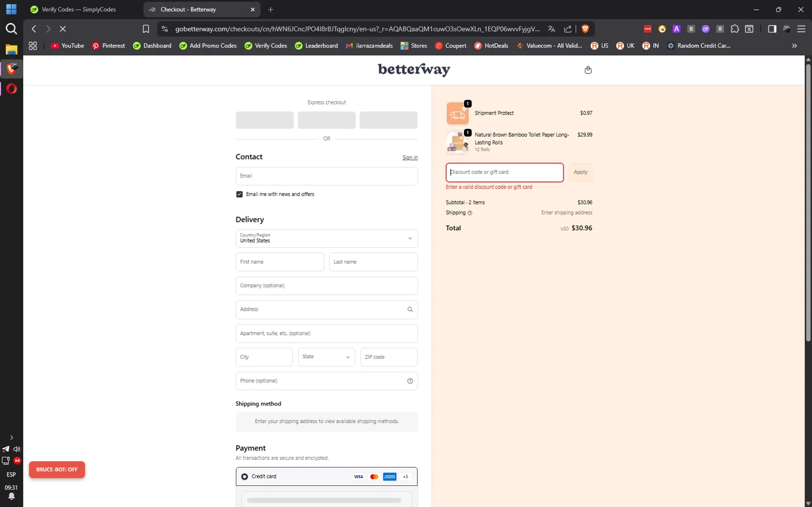
Task: Open the bookmarks apps grid icon
Action: click(x=33, y=46)
